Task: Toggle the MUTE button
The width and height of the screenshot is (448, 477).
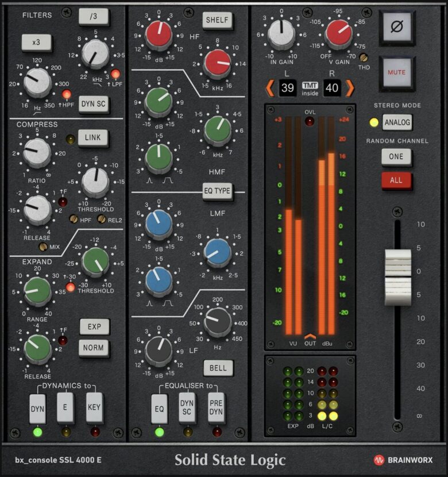Action: [397, 72]
